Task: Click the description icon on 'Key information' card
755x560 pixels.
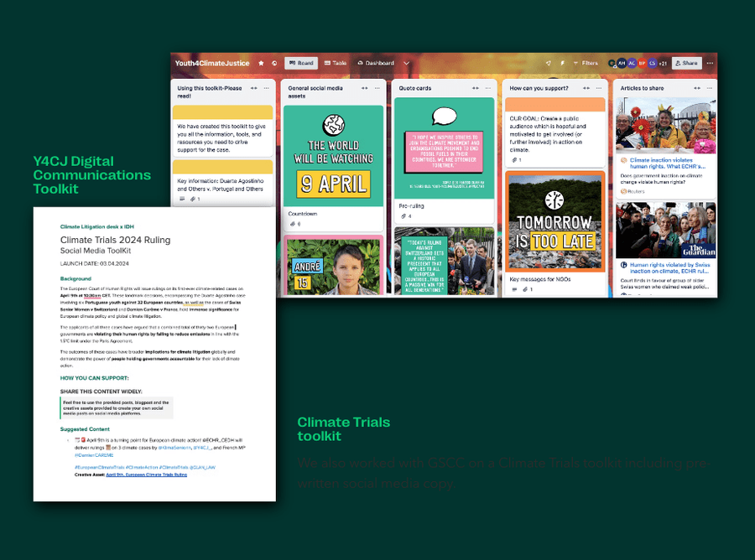Action: (182, 199)
